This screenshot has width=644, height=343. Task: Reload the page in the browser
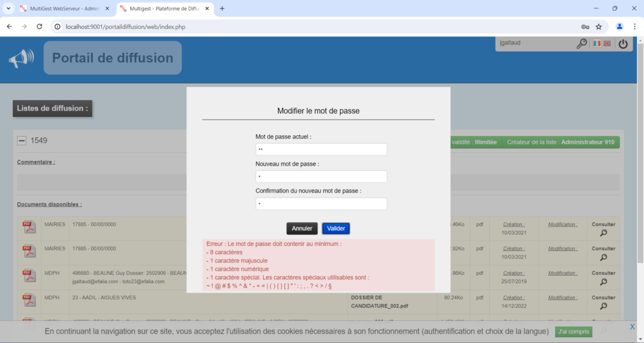[39, 27]
